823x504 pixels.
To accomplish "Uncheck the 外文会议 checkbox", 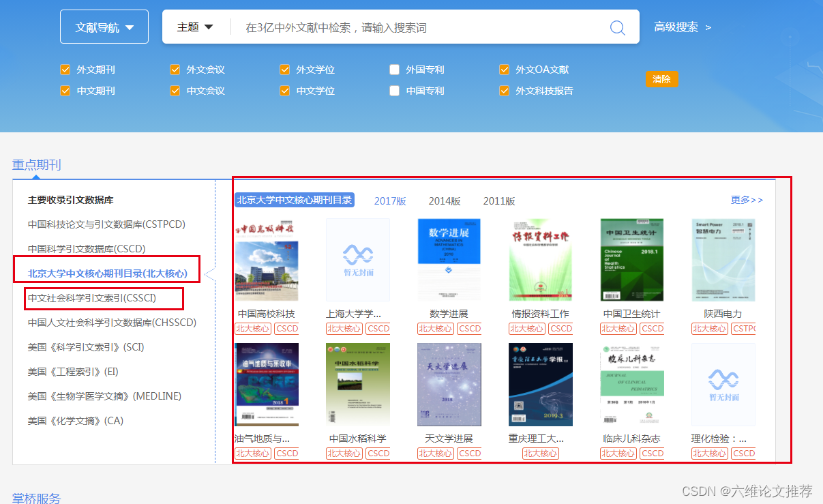I will [175, 70].
